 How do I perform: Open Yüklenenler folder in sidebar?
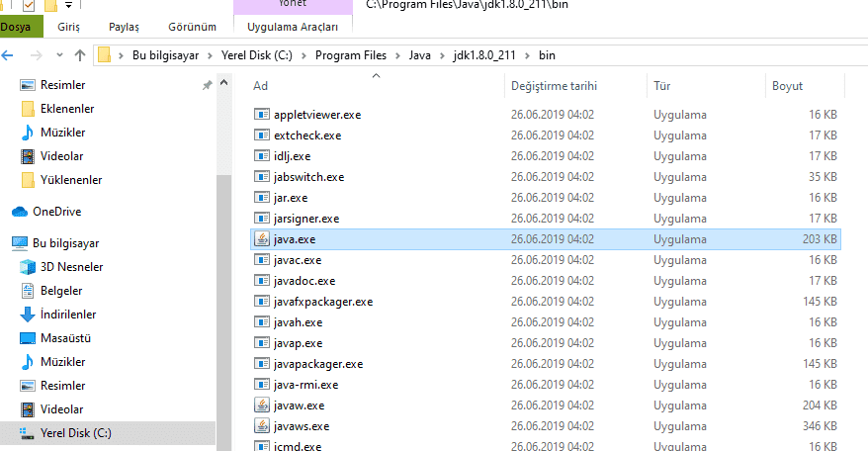[71, 180]
